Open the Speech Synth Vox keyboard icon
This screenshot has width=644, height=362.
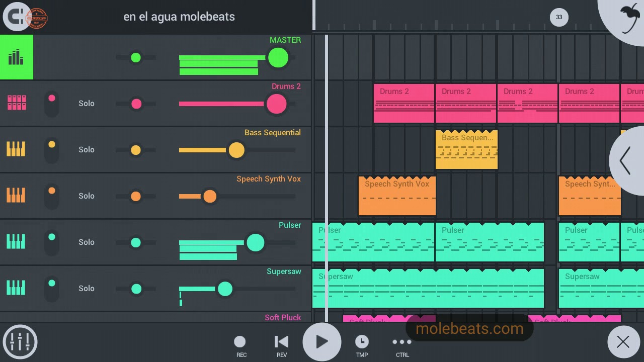pyautogui.click(x=16, y=196)
